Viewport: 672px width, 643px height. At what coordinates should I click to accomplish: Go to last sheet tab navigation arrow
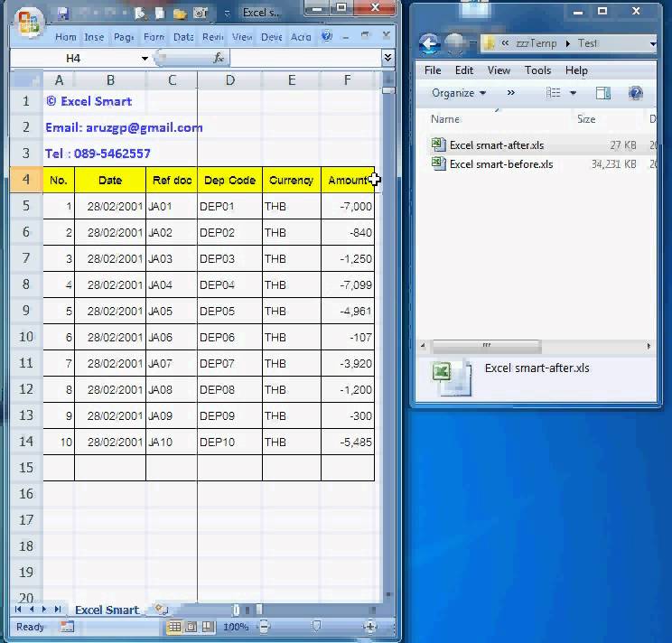pyautogui.click(x=58, y=610)
